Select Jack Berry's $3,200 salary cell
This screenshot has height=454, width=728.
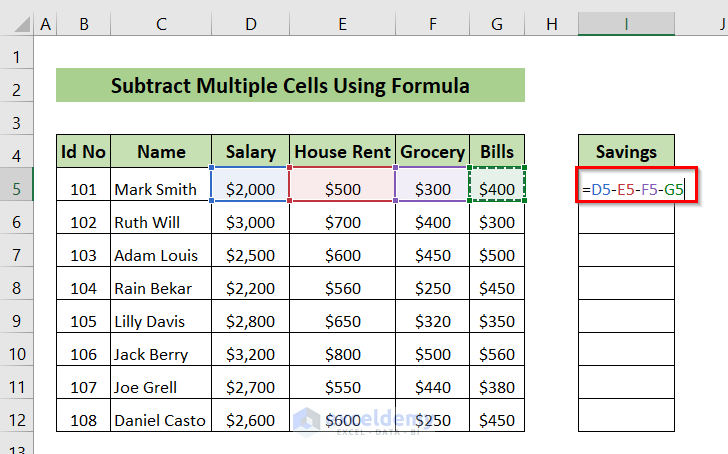point(250,353)
